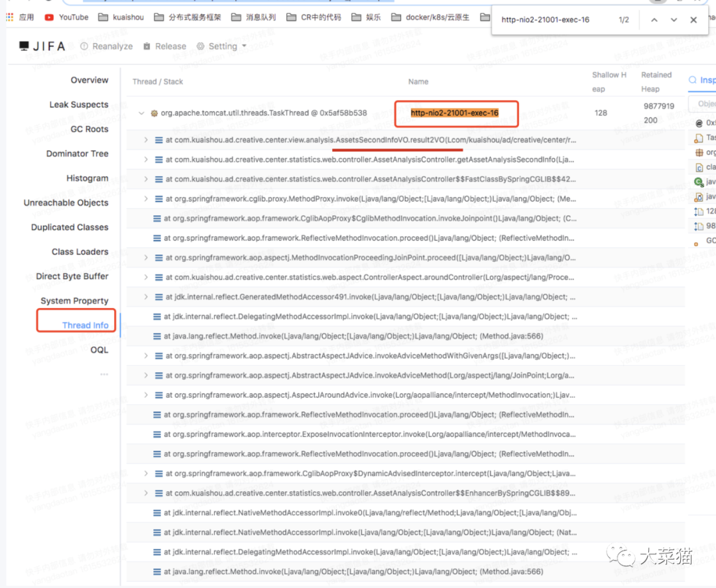Go to next find result
The image size is (716, 588).
pyautogui.click(x=674, y=20)
